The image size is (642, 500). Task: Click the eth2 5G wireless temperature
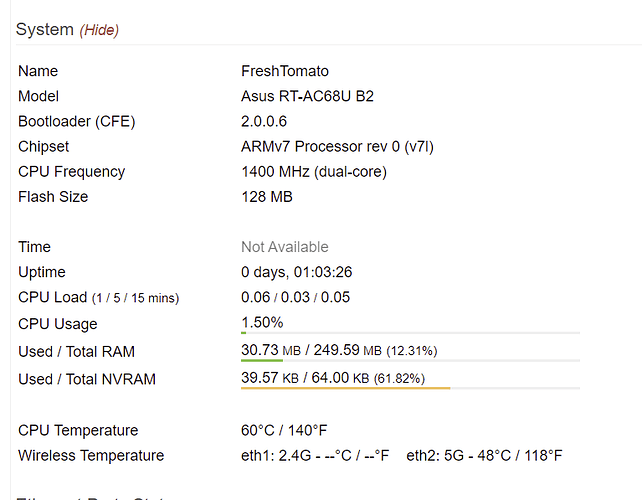coord(484,456)
